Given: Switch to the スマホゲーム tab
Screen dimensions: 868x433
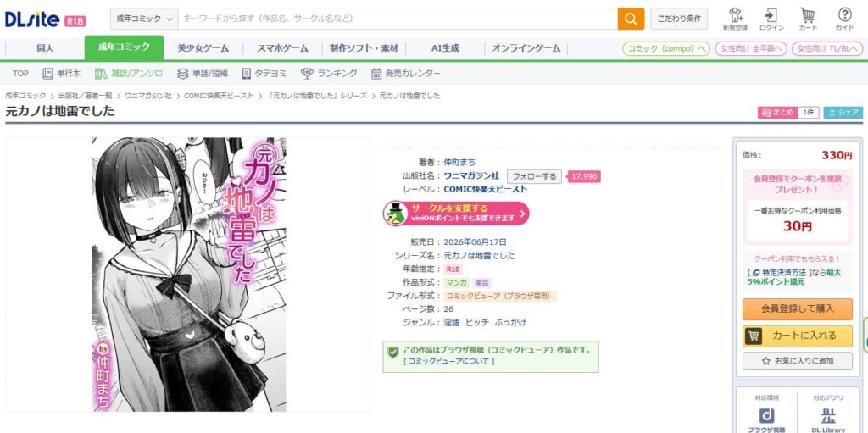Looking at the screenshot, I should pos(282,48).
